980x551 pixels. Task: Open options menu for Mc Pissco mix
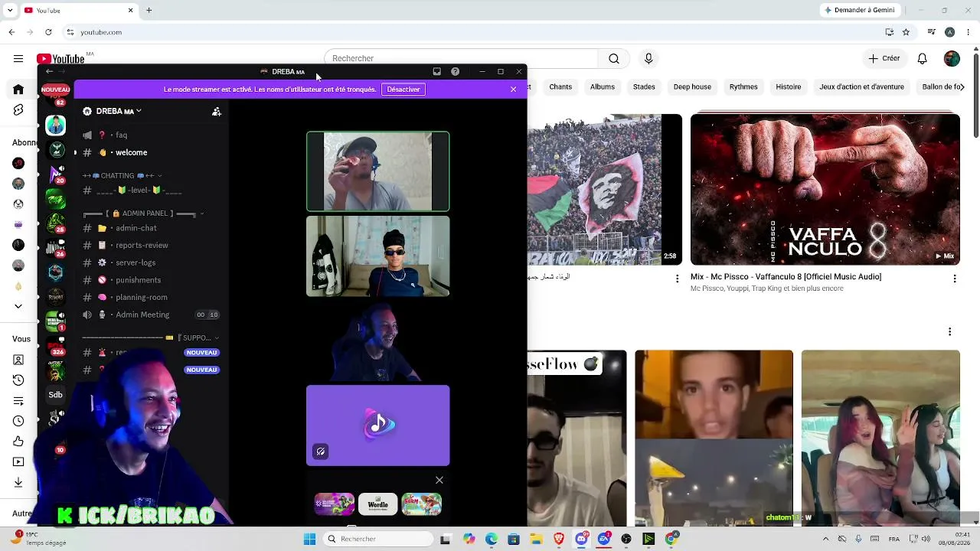tap(955, 279)
